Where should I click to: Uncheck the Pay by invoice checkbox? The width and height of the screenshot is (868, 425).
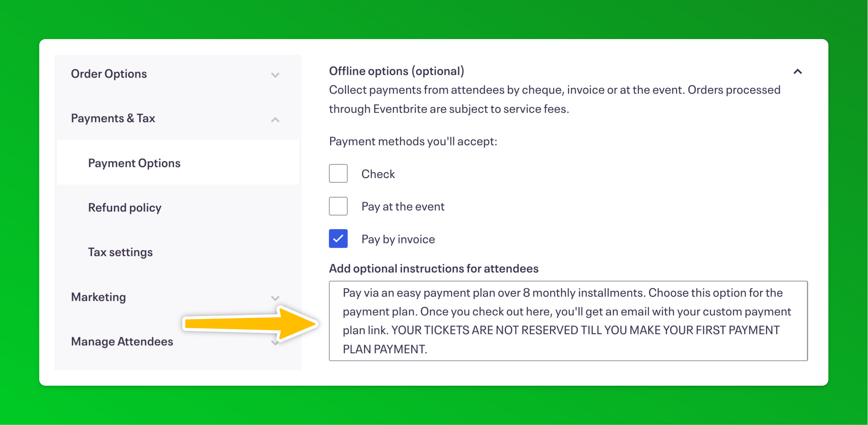(338, 239)
